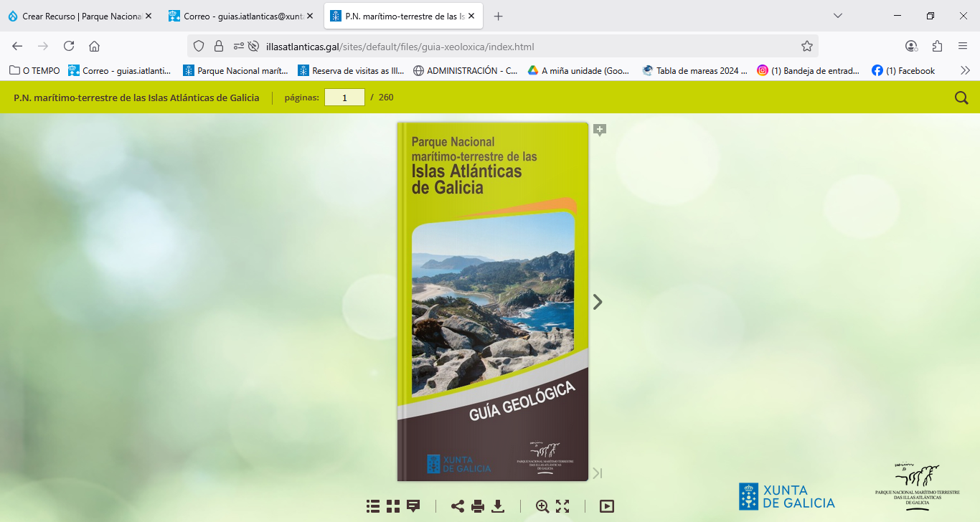Expand the tab list dropdown

pyautogui.click(x=838, y=15)
